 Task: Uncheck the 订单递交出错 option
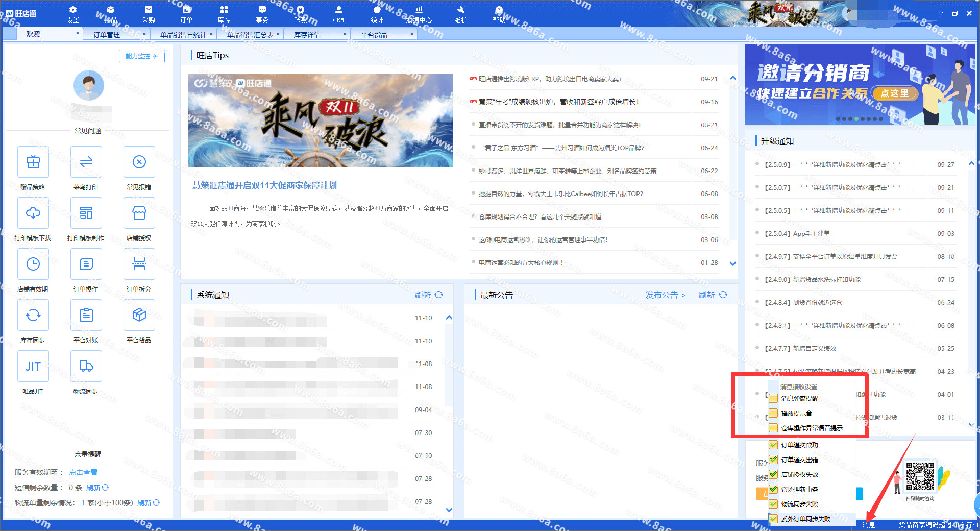point(773,460)
